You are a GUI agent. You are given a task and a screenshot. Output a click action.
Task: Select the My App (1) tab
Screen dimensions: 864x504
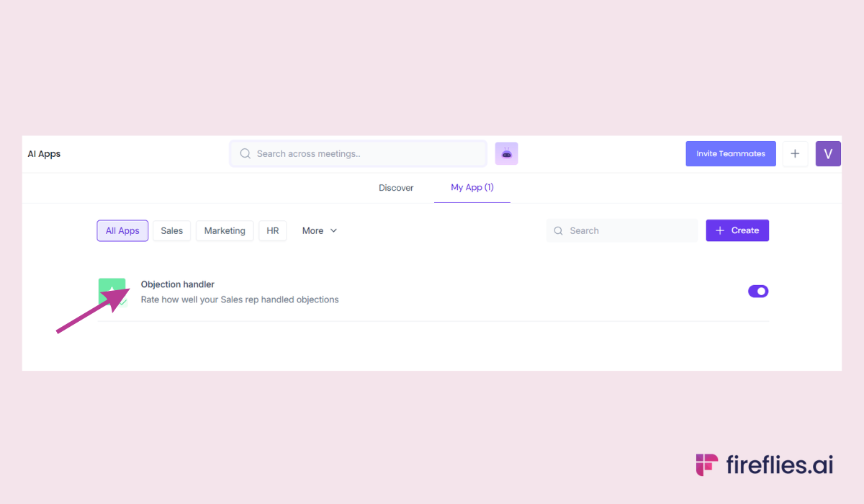[472, 187]
